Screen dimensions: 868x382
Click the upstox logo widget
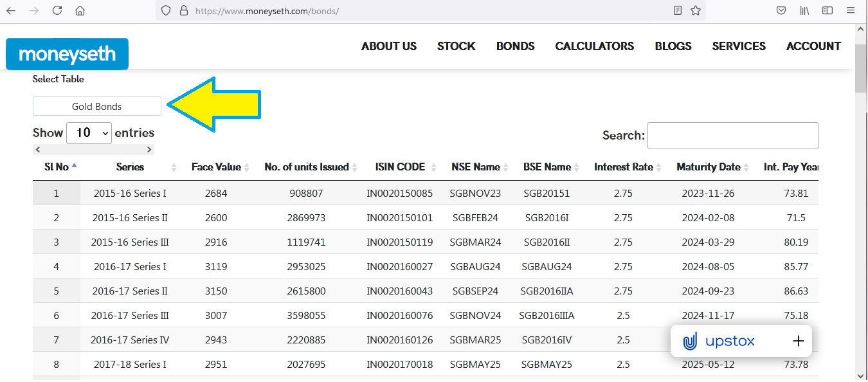tap(718, 341)
